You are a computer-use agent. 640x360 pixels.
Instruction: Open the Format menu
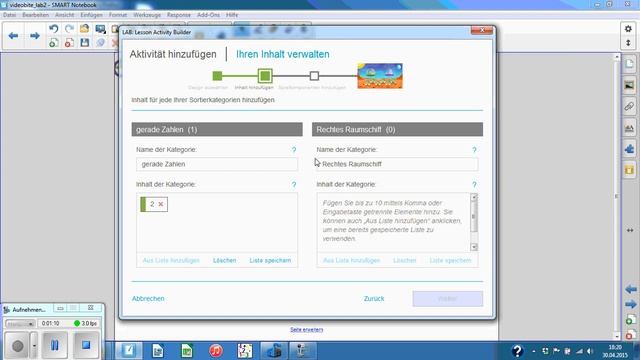click(x=118, y=15)
